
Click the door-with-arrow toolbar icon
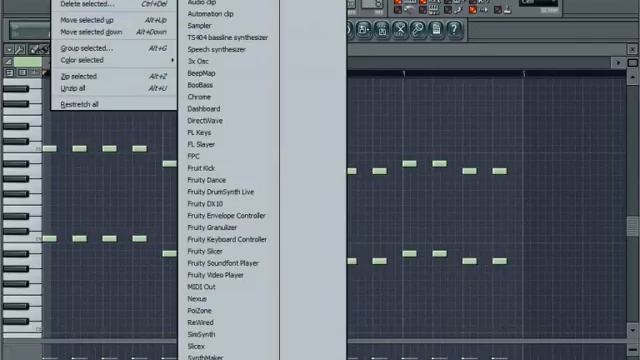click(364, 29)
